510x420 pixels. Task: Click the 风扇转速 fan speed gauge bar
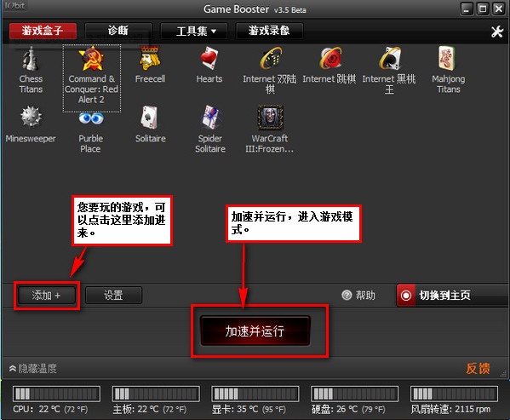coord(454,394)
